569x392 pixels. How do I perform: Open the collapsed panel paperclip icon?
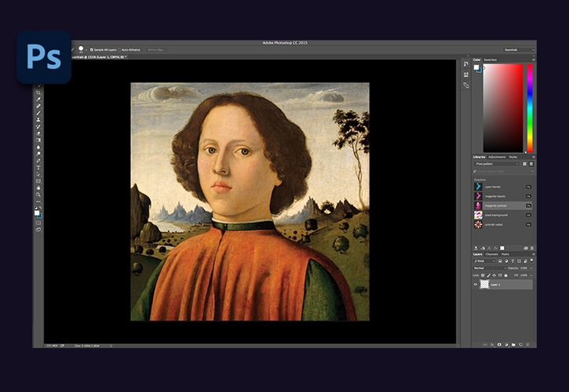tap(466, 85)
